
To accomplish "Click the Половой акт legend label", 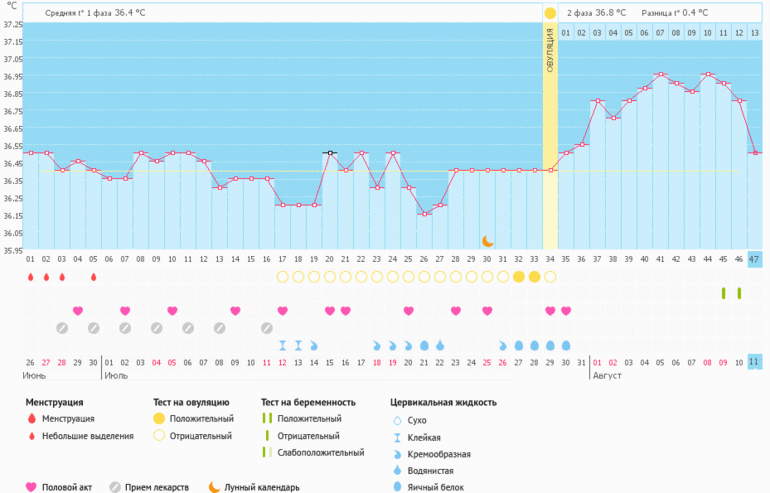I will (x=70, y=487).
